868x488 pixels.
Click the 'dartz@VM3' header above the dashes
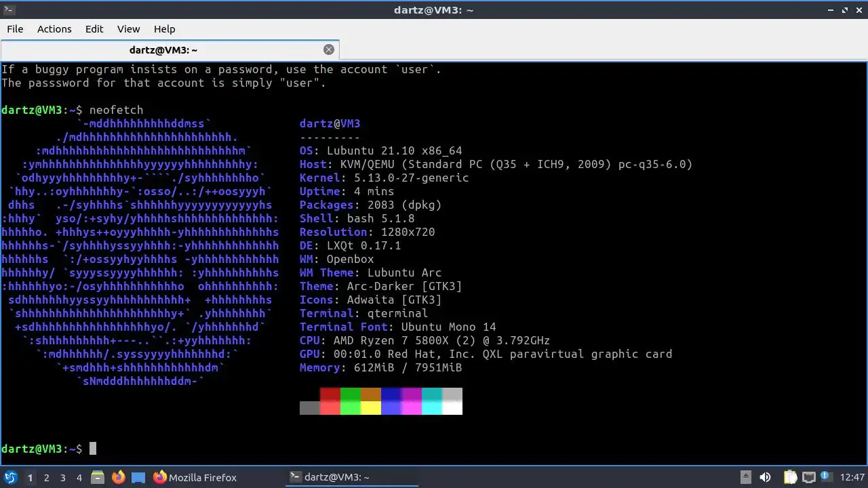pos(330,123)
